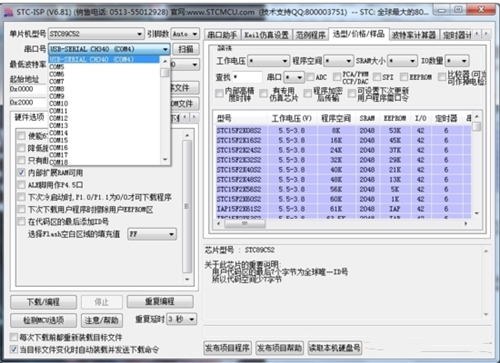Enable 每次下载前都重新装载目标文件 checkbox

tap(14, 337)
